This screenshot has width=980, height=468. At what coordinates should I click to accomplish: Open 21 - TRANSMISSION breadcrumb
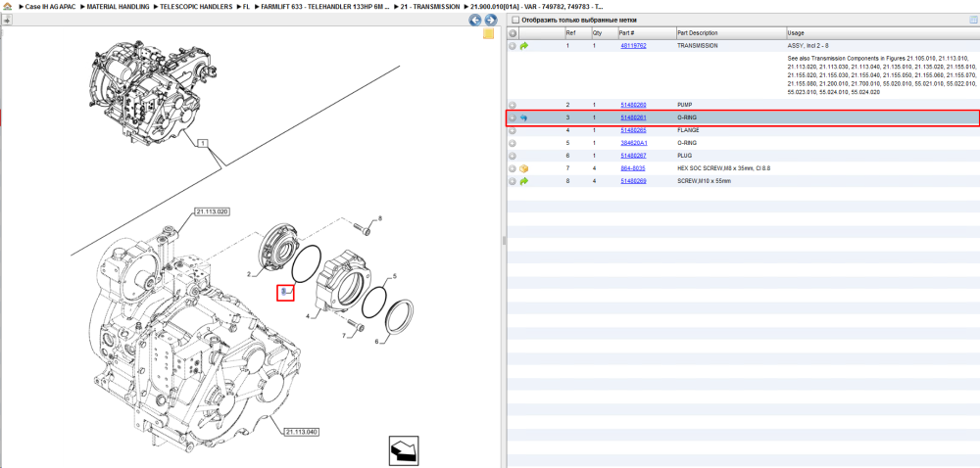[430, 6]
